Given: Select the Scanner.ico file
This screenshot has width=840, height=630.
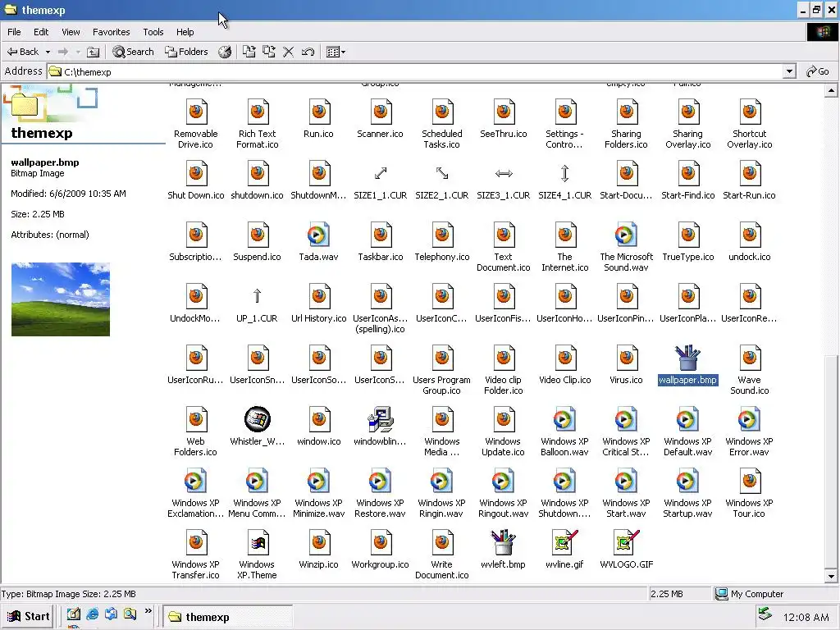Looking at the screenshot, I should [381, 119].
